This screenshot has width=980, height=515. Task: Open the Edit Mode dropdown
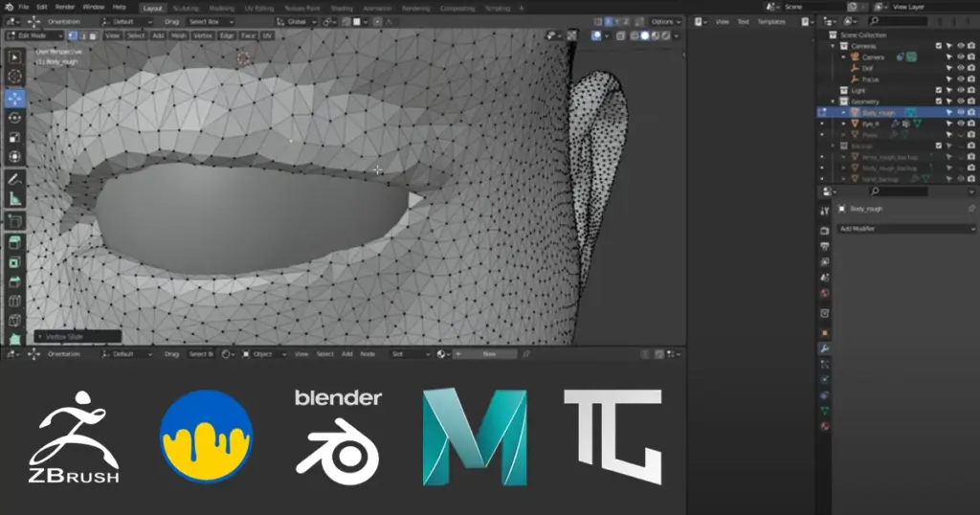[x=34, y=35]
